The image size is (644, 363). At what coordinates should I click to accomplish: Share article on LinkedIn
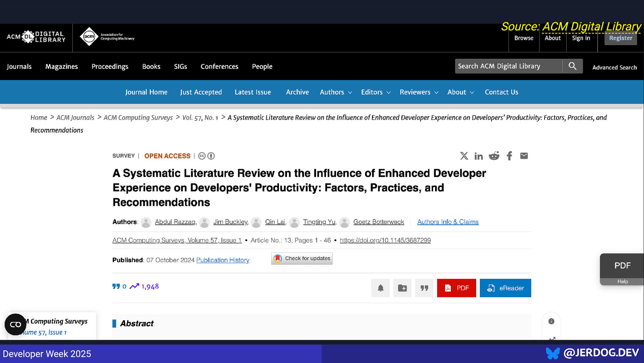pyautogui.click(x=479, y=156)
